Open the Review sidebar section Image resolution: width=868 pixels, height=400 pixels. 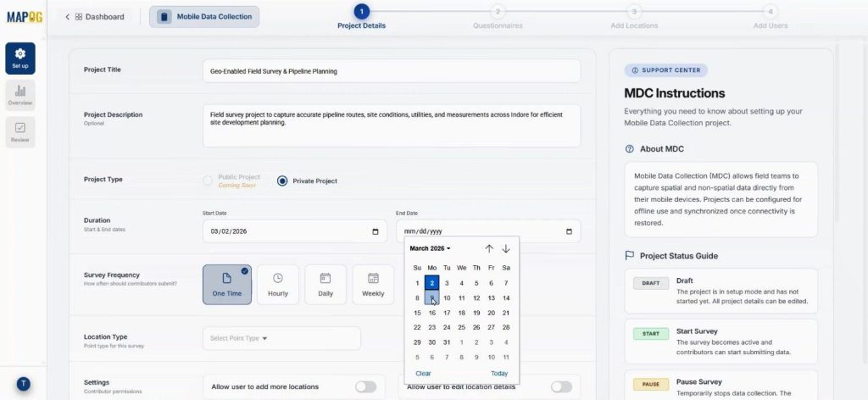point(20,132)
